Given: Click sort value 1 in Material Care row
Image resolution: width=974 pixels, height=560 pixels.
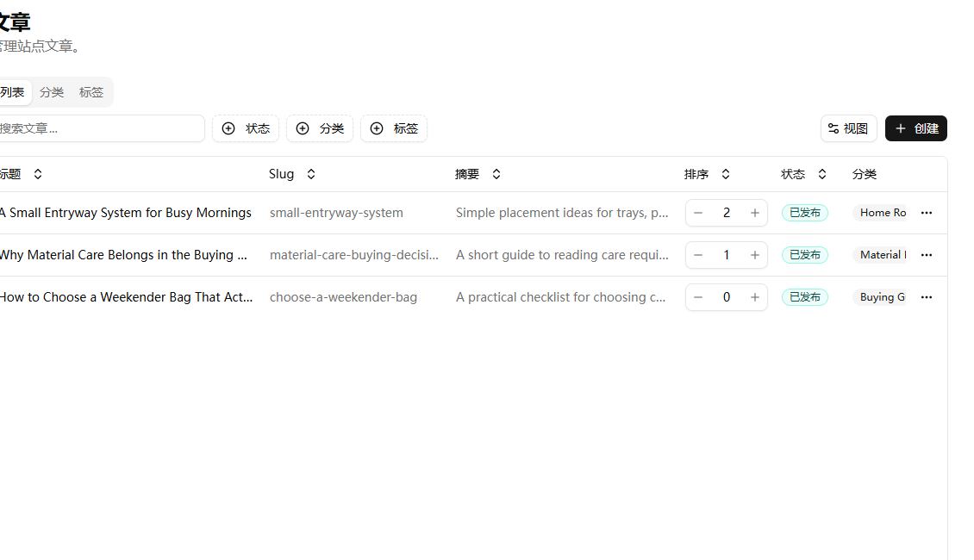Looking at the screenshot, I should click(x=726, y=255).
